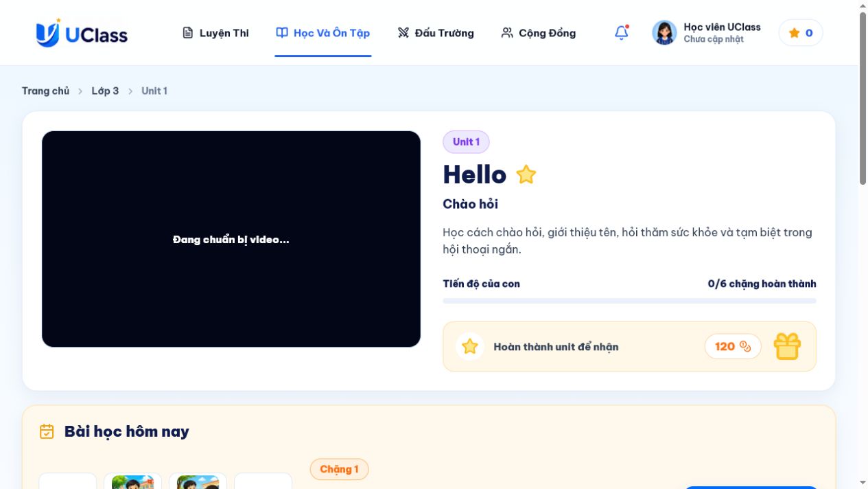This screenshot has height=489, width=868.
Task: Open the Học Và Ôn Tập tab
Action: click(323, 33)
